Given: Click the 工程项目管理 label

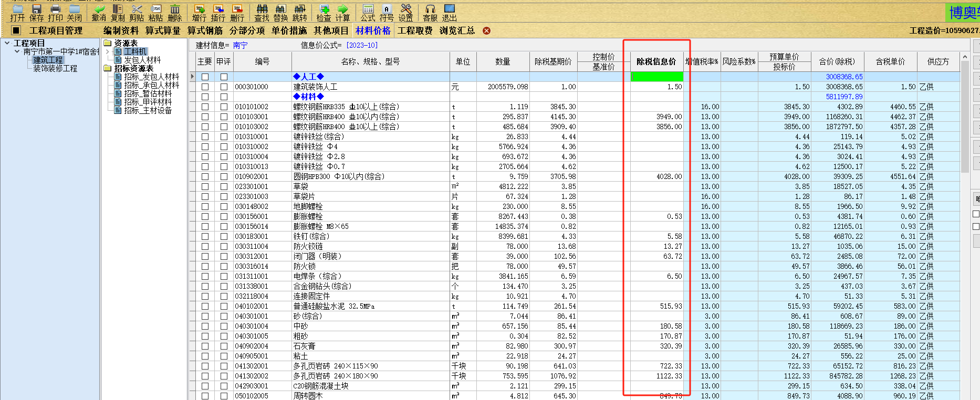Looking at the screenshot, I should click(56, 30).
